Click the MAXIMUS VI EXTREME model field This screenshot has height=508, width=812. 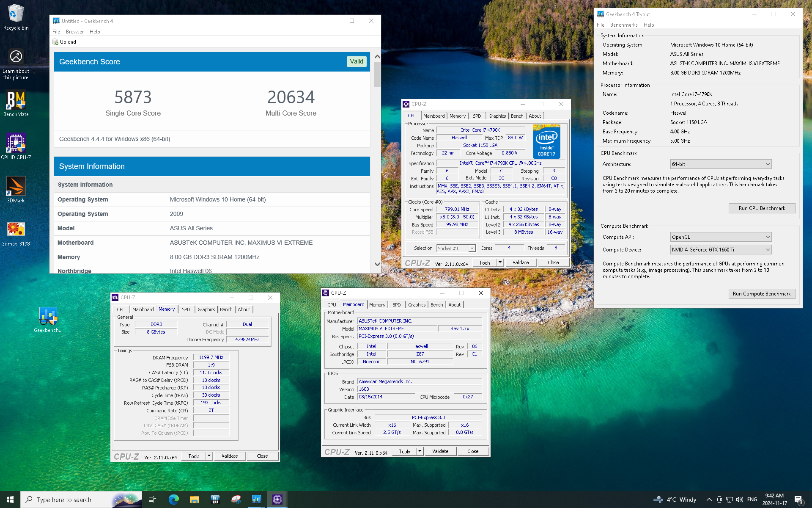397,329
